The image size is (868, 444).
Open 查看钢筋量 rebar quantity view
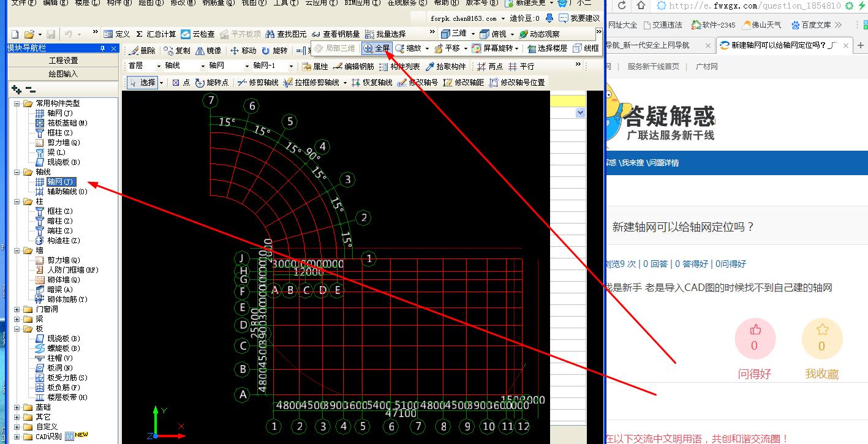[x=336, y=34]
